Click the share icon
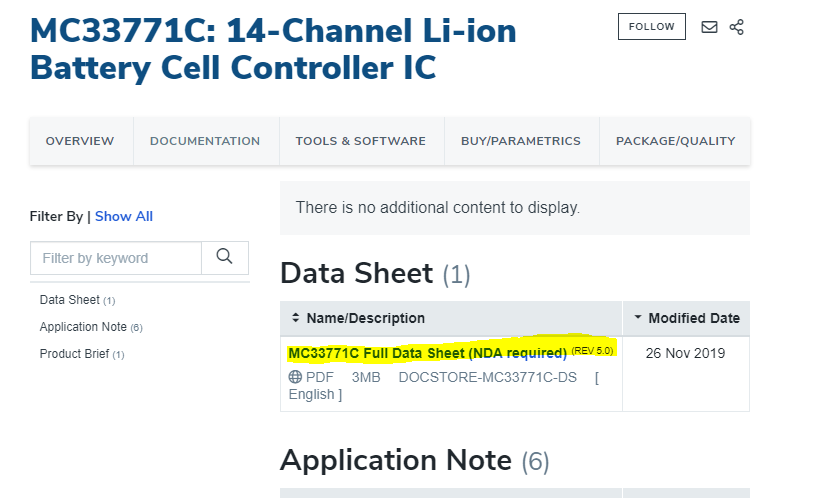Viewport: 837px width, 498px height. pos(737,27)
